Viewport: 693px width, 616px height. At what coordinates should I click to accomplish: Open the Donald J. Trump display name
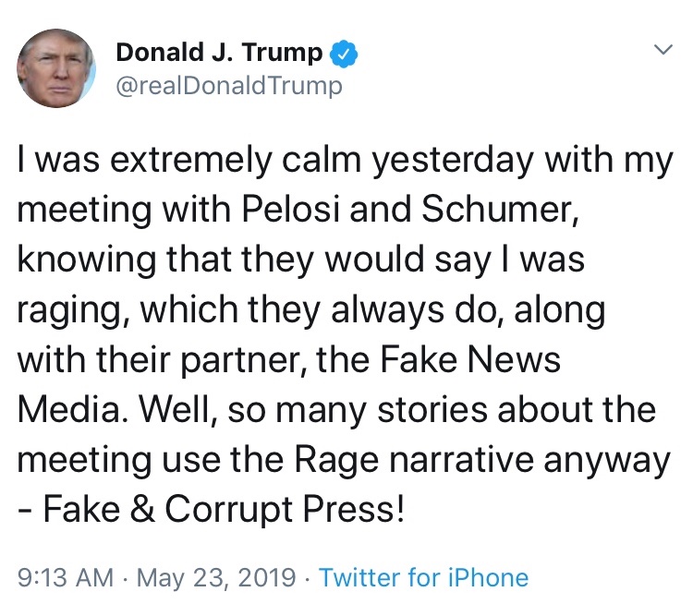point(219,54)
